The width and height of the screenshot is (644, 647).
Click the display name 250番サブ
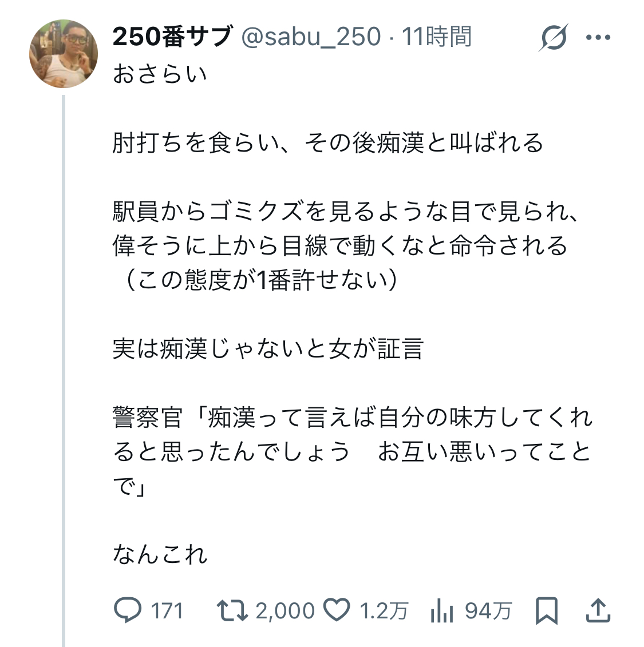tap(172, 37)
